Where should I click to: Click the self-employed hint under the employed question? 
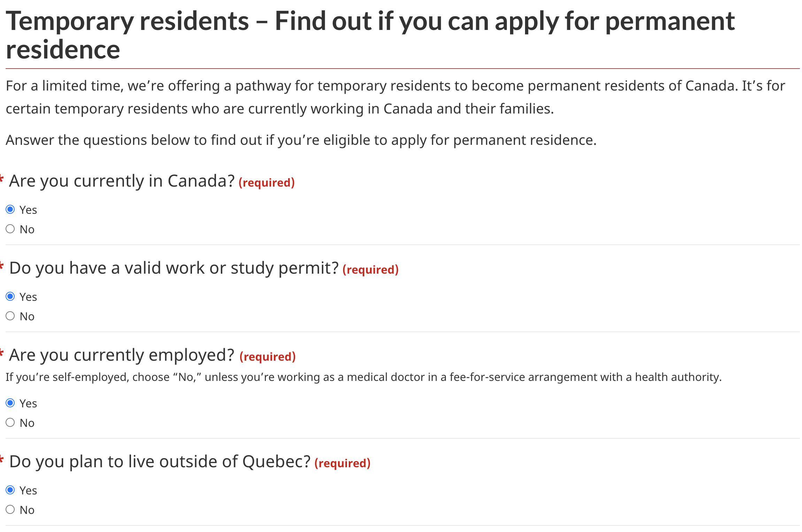click(364, 377)
